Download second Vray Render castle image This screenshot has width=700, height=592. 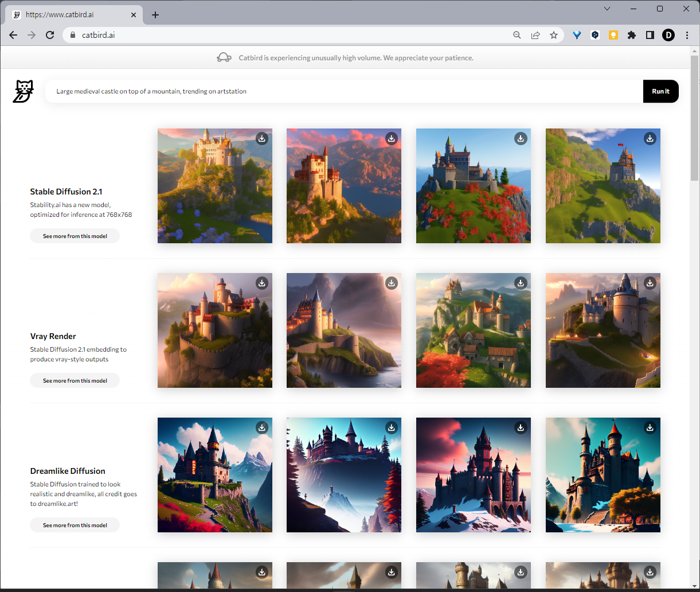click(392, 283)
